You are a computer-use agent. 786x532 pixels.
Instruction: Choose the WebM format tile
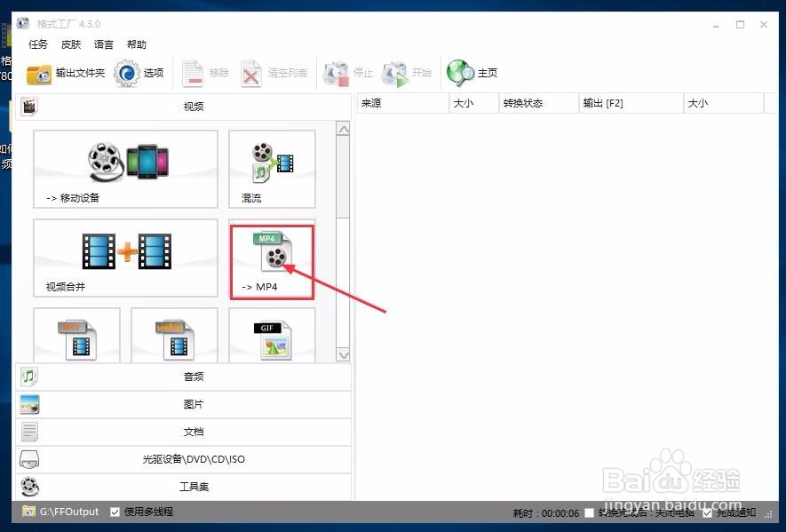pos(174,335)
